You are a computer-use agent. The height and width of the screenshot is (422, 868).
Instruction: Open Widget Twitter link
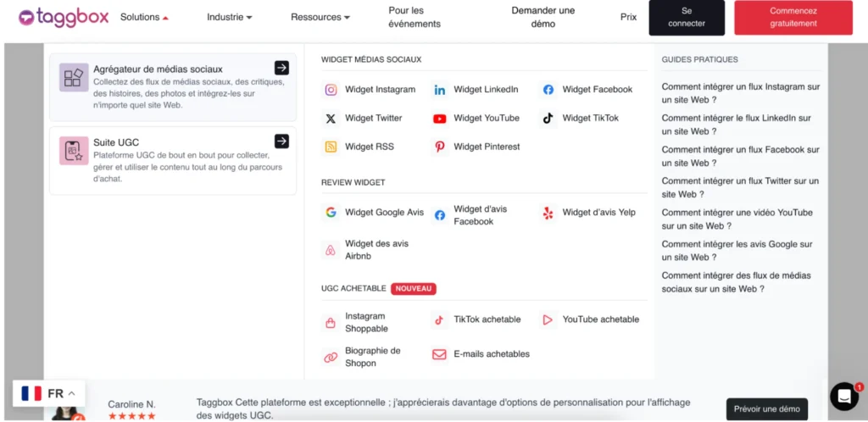(x=374, y=119)
